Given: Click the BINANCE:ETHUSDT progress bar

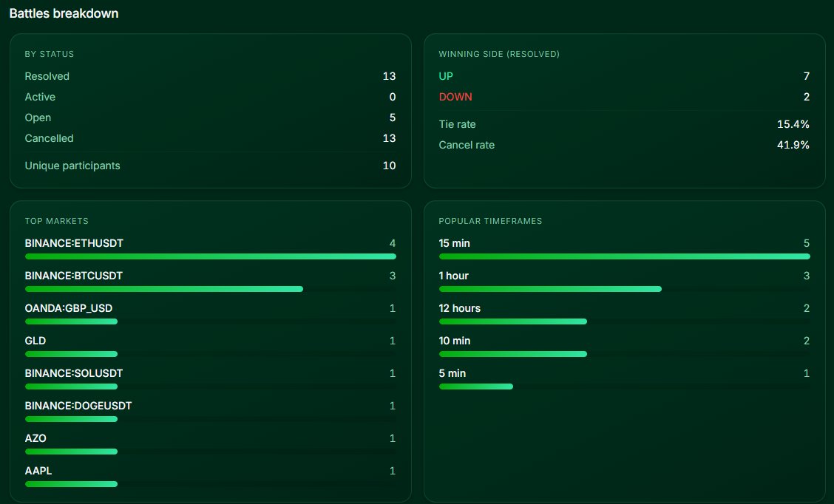Looking at the screenshot, I should pyautogui.click(x=210, y=256).
